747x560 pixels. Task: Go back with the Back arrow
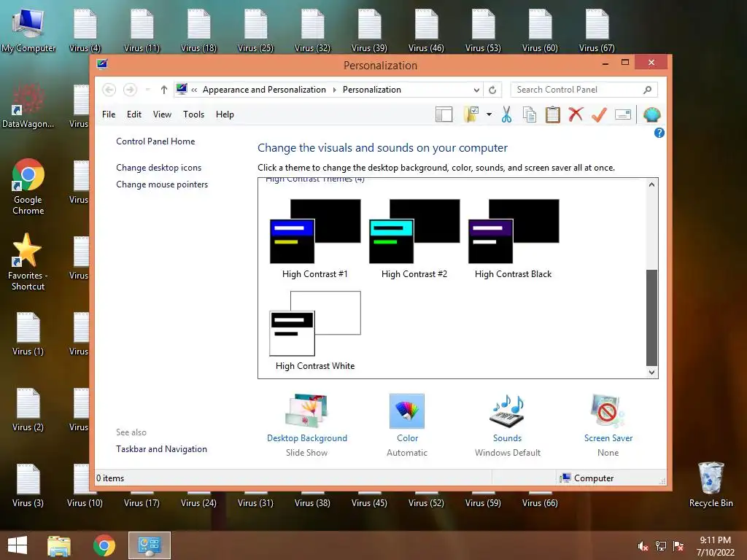tap(109, 90)
